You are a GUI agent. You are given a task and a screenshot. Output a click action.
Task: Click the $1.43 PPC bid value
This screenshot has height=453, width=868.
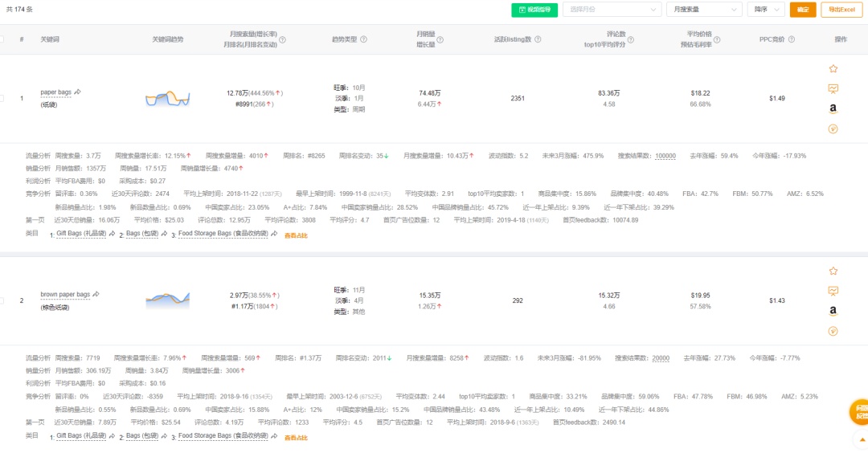point(776,301)
